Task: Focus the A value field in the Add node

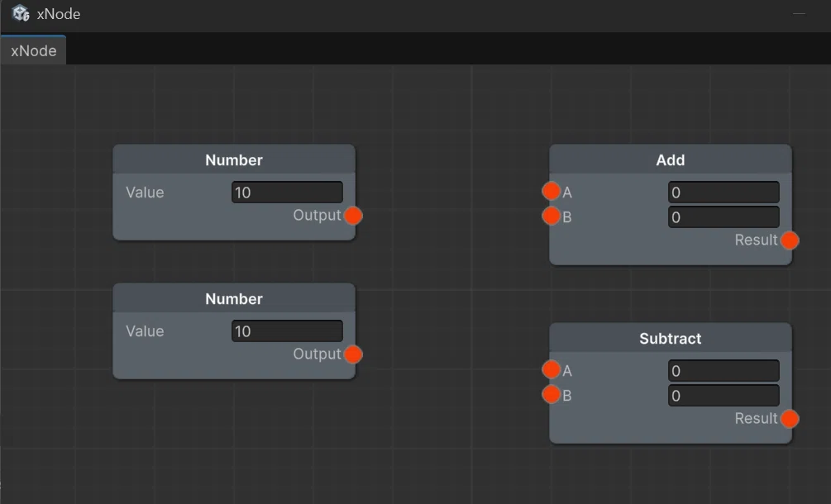Action: [x=724, y=193]
